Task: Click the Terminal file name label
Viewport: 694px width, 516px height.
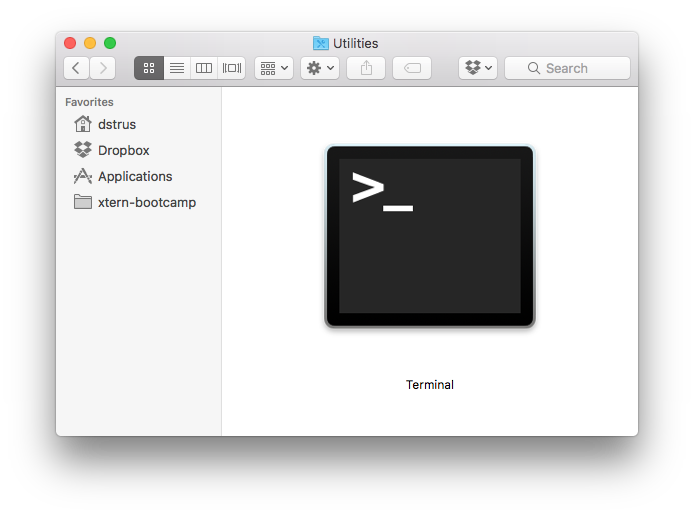Action: point(430,385)
